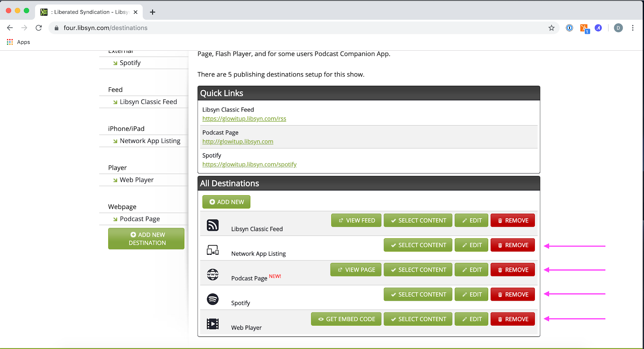
Task: Open the blue round extension icon
Action: click(x=599, y=28)
